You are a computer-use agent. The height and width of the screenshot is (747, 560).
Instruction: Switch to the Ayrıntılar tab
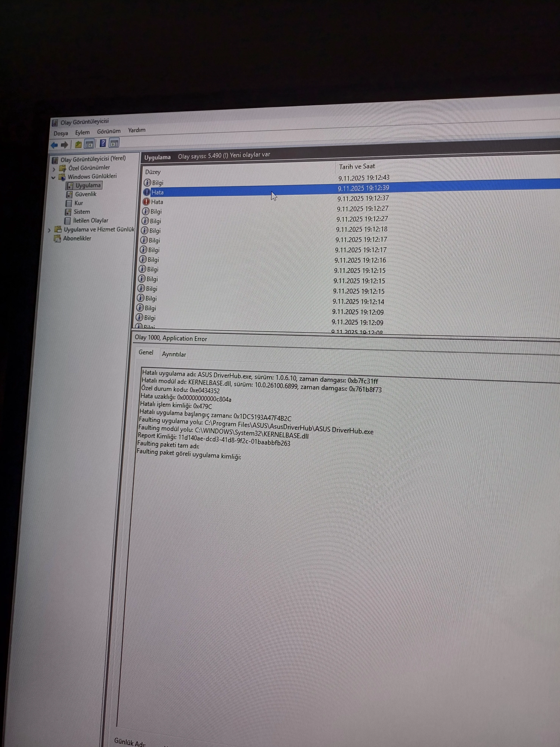(174, 354)
